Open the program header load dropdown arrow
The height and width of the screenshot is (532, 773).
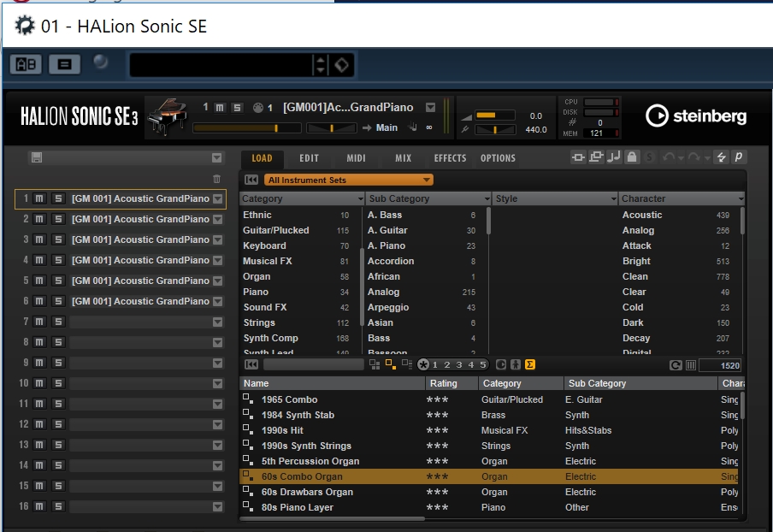pos(430,108)
